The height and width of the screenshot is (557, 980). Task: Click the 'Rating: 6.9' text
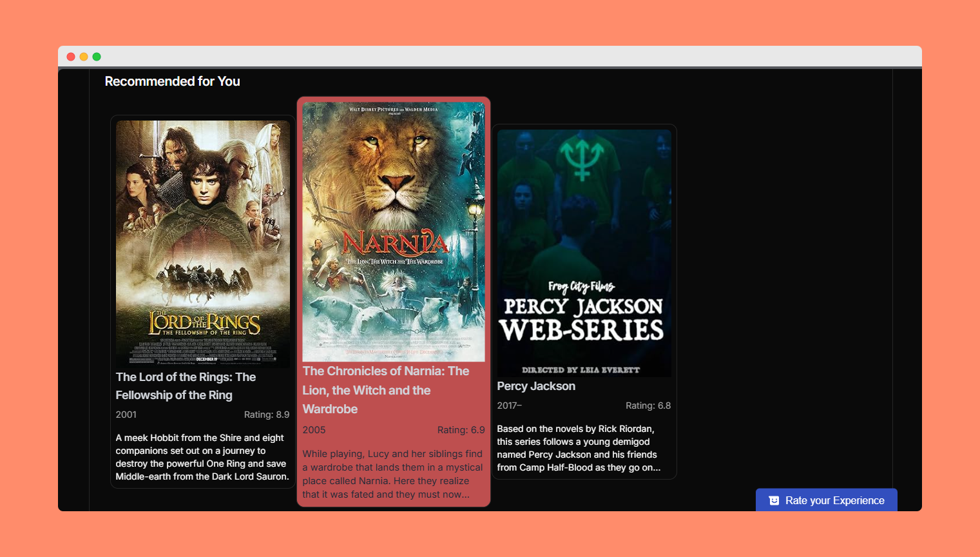click(461, 430)
